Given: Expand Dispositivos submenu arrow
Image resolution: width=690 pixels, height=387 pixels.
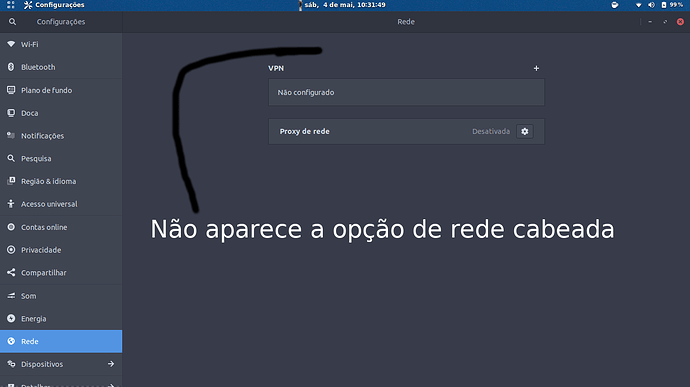Looking at the screenshot, I should point(111,364).
